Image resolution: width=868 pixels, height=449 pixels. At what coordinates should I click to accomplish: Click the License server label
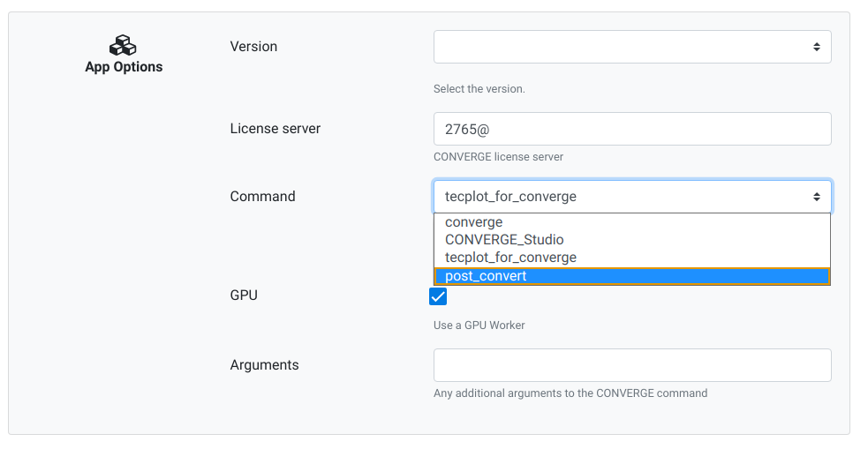click(275, 128)
